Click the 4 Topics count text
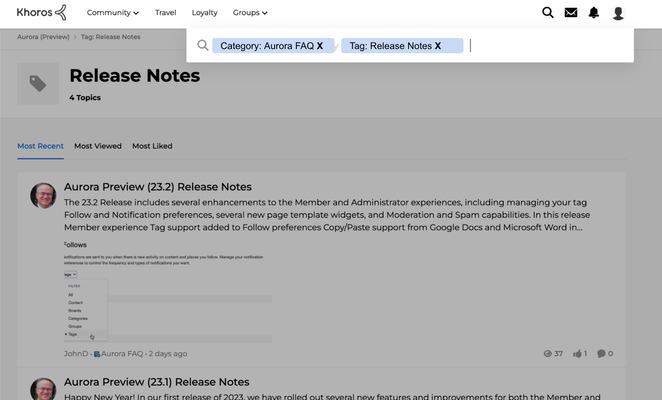 [x=85, y=98]
